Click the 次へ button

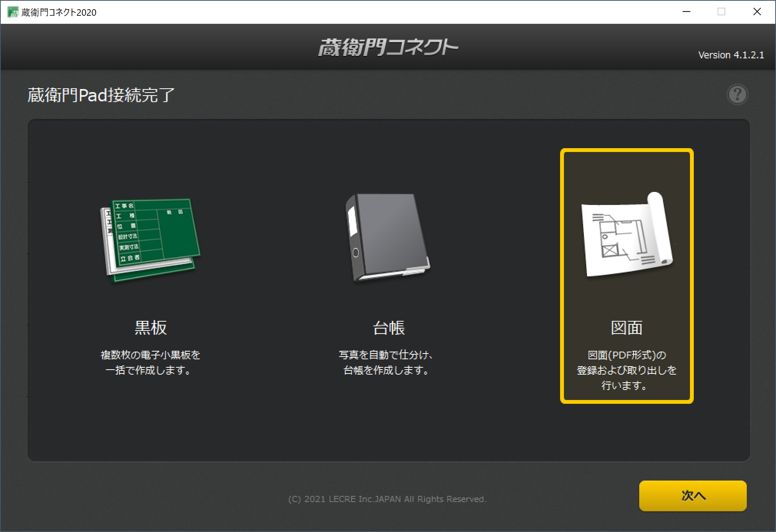(693, 496)
